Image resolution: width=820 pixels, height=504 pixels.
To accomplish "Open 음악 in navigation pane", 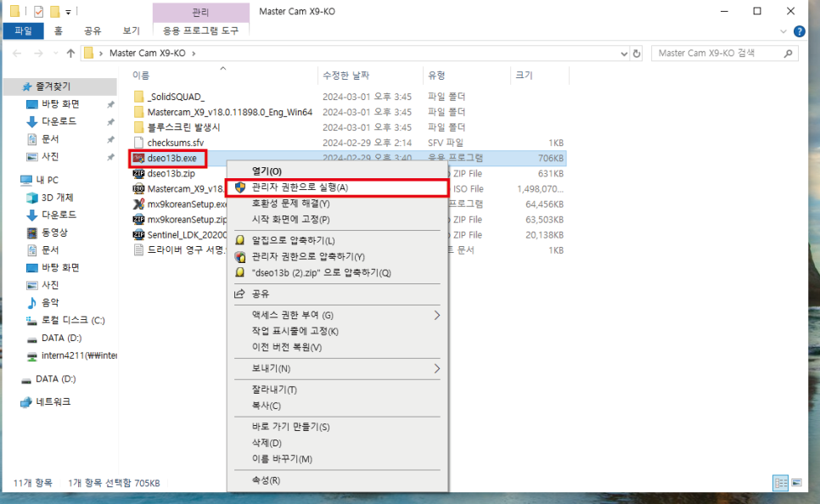I will pyautogui.click(x=50, y=302).
